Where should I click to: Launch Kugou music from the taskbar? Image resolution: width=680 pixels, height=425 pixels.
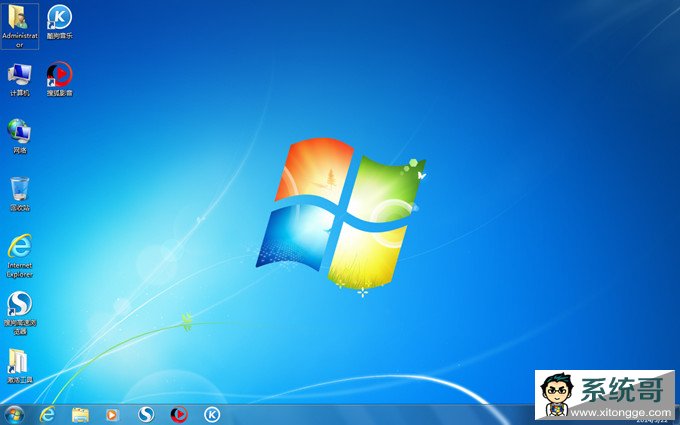click(212, 415)
